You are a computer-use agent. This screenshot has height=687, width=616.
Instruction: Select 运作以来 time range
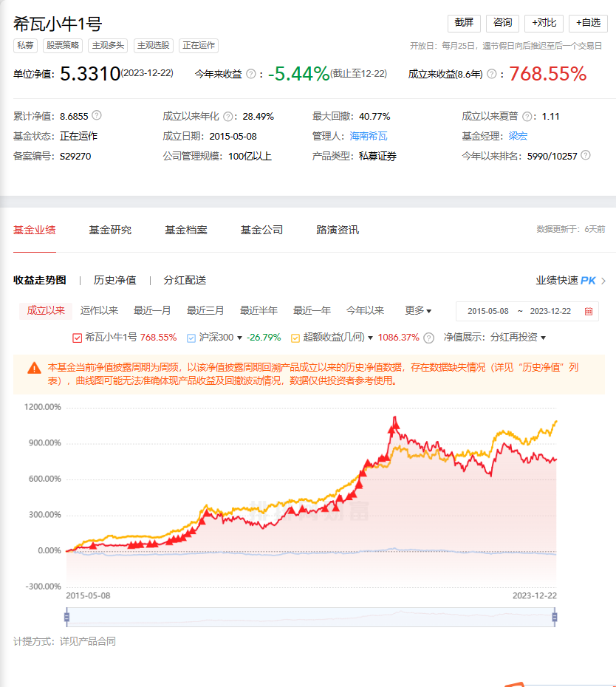tap(99, 311)
